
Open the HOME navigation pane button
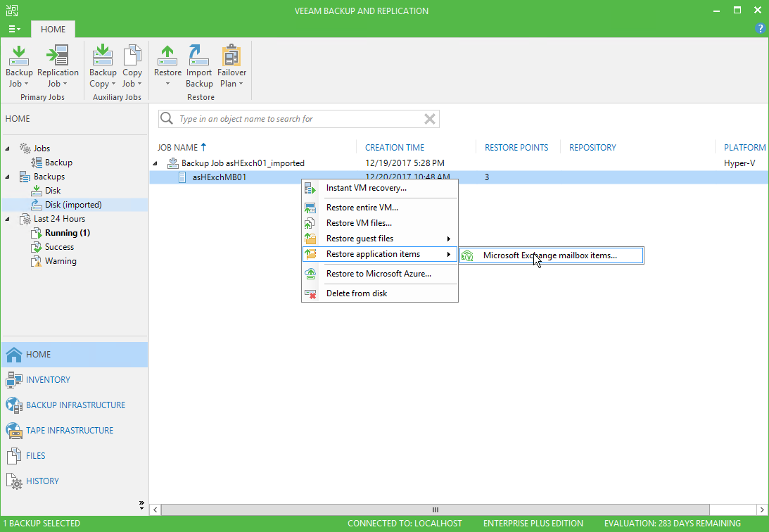(x=75, y=354)
